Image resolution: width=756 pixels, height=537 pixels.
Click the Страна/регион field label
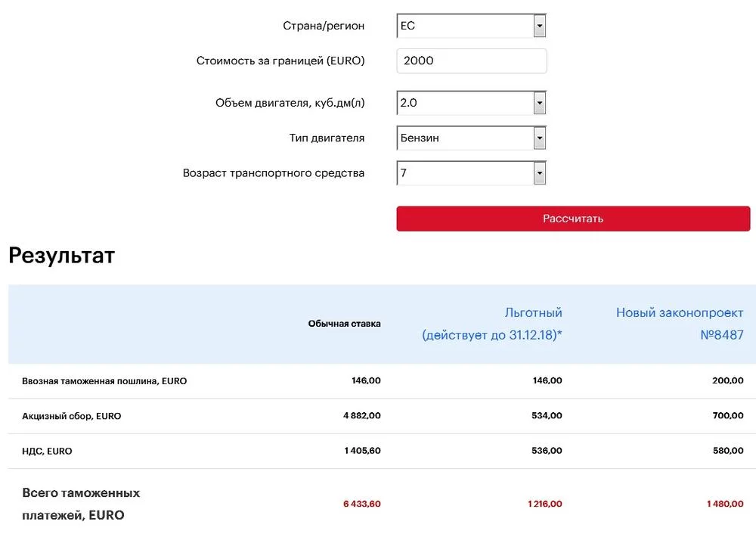[x=324, y=26]
